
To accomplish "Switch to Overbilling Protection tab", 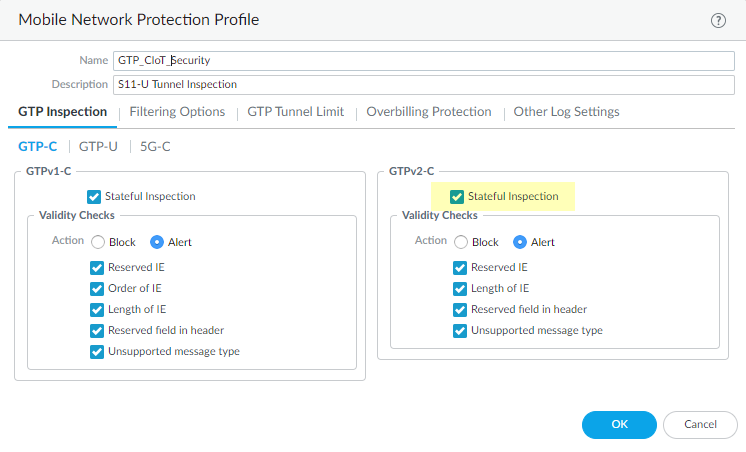I will coord(428,112).
